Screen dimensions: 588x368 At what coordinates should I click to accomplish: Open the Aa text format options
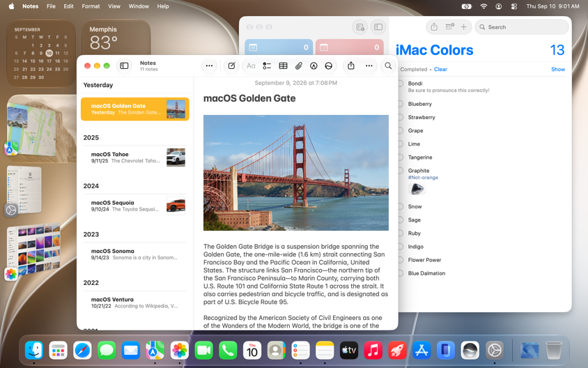(x=251, y=66)
